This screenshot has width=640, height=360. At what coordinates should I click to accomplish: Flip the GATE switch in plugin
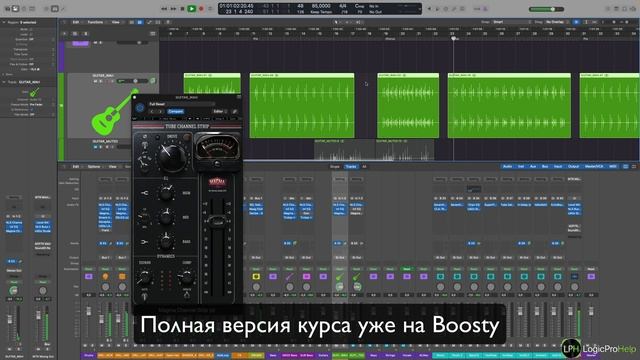click(144, 296)
